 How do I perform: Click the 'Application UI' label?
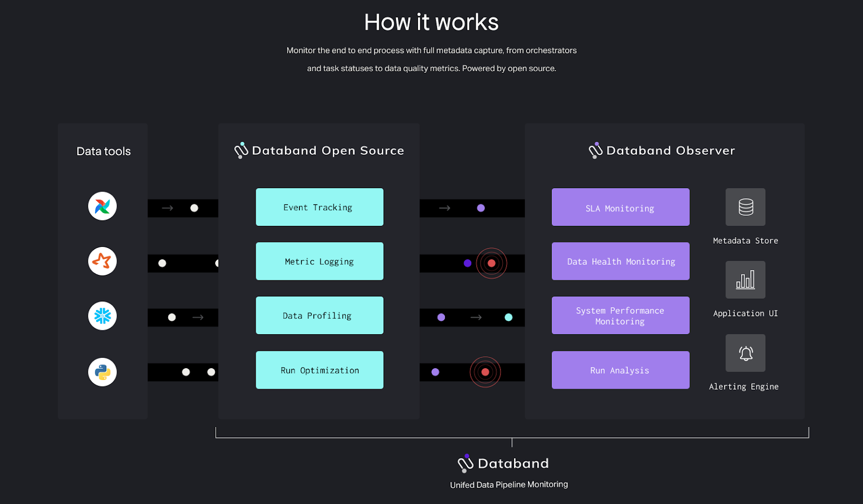coord(745,314)
